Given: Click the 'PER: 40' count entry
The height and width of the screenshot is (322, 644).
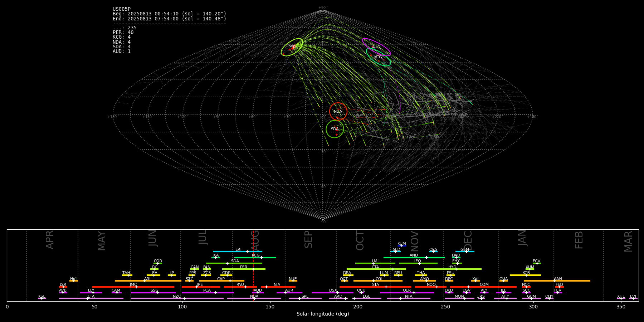Looking at the screenshot, I should [123, 33].
